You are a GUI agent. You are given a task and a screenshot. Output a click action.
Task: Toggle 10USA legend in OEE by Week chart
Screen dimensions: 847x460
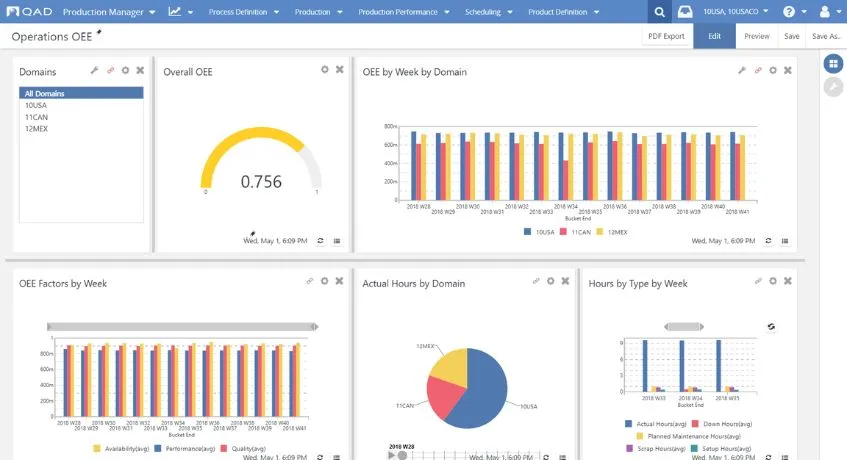coord(539,232)
